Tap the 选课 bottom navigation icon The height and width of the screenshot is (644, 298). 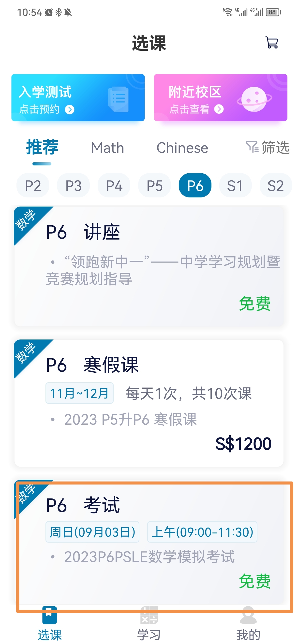click(x=49, y=615)
